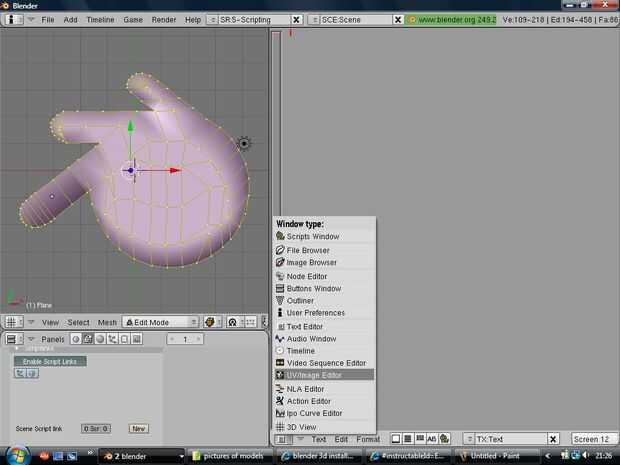Select the Script context icon in Panels
Image resolution: width=620 pixels, height=465 pixels.
tap(88, 339)
